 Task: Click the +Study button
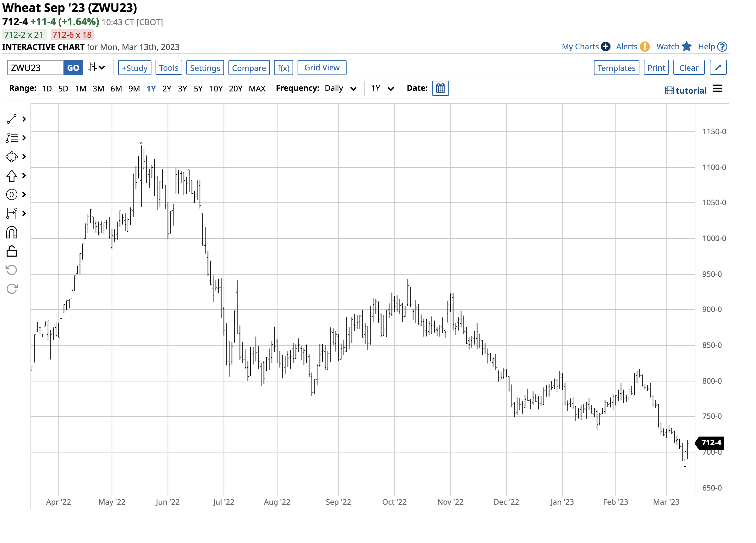tap(135, 68)
